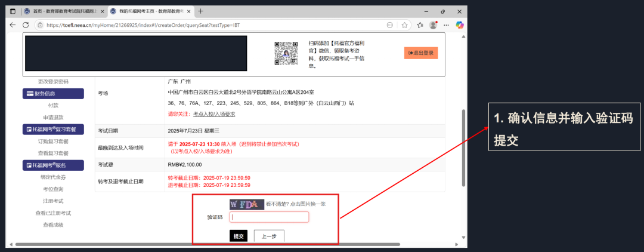This screenshot has height=252, width=644.
Task: Open 查看复习套餐 in the sidebar
Action: click(54, 153)
